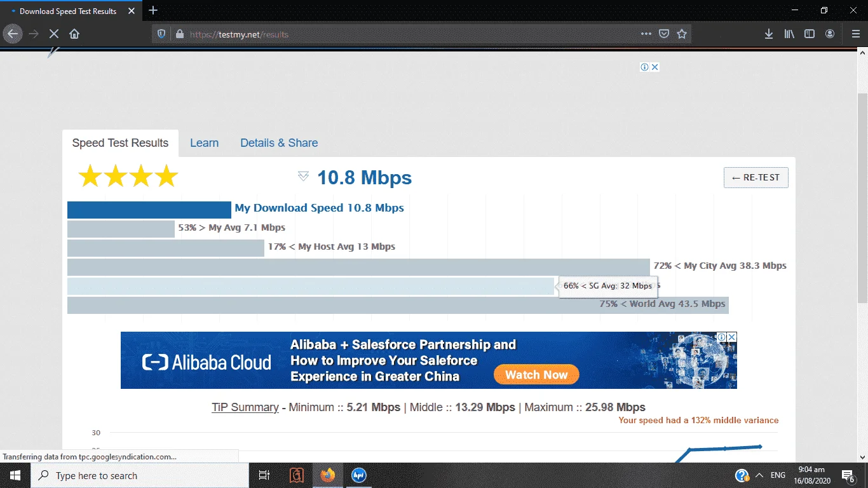This screenshot has height=488, width=868.
Task: Open the Library toolbar icon
Action: (x=789, y=34)
